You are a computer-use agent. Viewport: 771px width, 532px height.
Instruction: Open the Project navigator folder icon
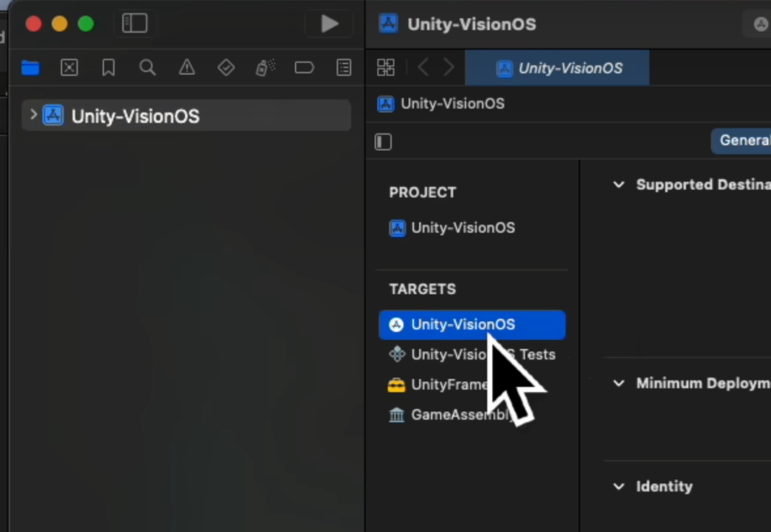(x=31, y=67)
